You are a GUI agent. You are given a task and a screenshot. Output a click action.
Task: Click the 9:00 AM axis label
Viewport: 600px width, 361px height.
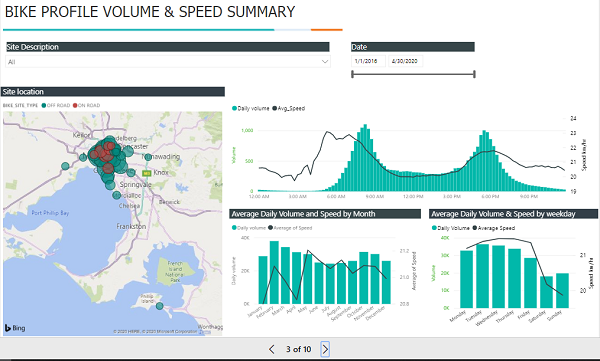[375, 196]
